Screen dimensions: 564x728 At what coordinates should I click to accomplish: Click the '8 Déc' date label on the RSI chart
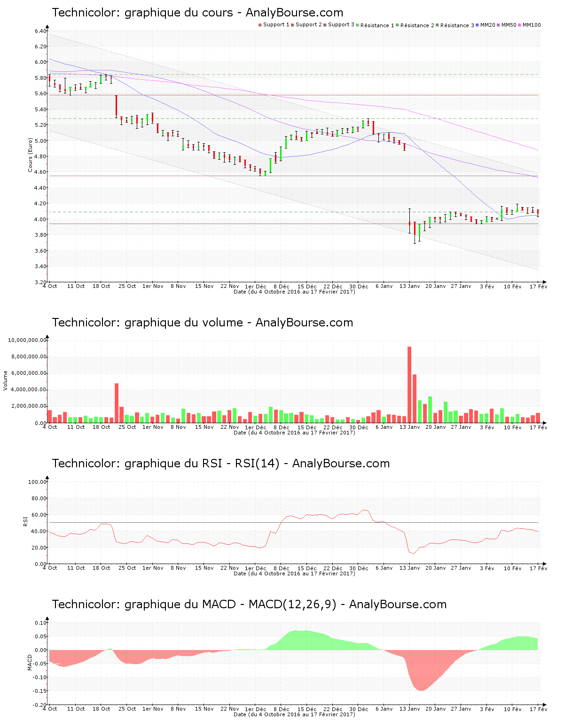(282, 568)
